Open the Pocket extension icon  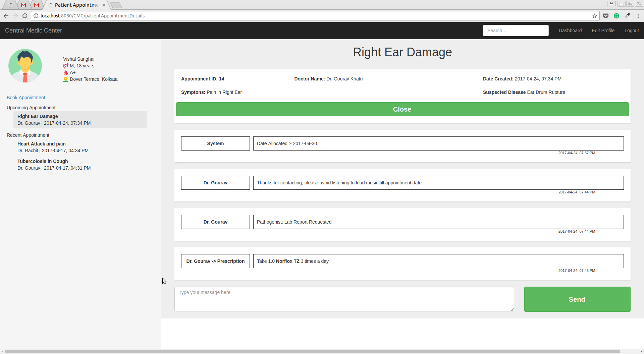(605, 16)
